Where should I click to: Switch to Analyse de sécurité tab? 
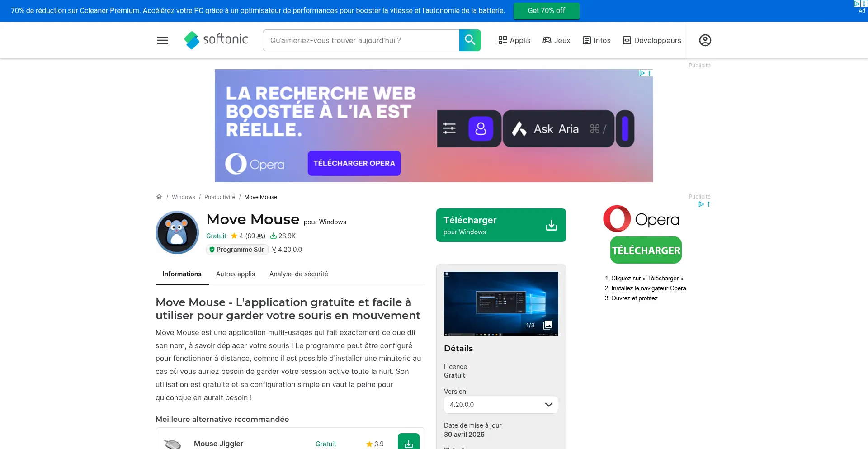(x=299, y=274)
